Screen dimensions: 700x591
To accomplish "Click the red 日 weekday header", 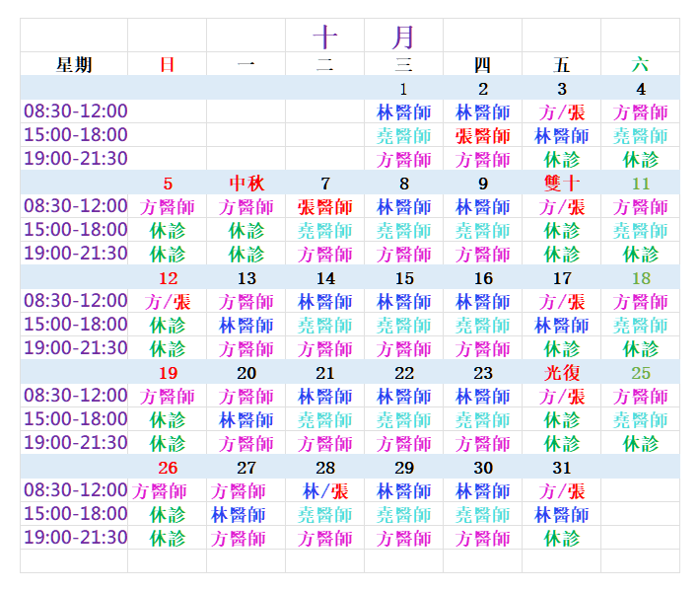I will (168, 65).
